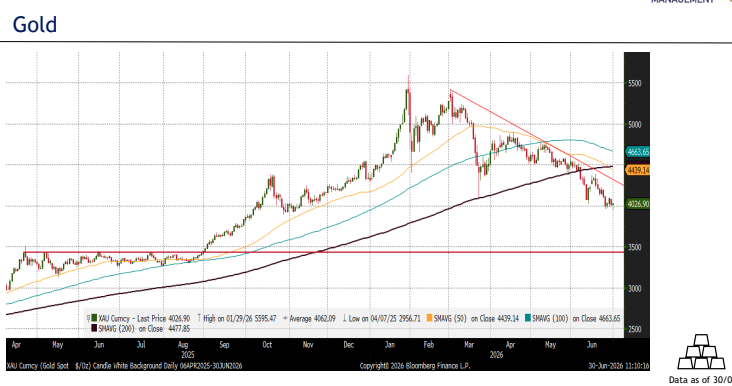Click the orange SMAVG (50) legend swatch
This screenshot has height=386, width=732.
[429, 318]
